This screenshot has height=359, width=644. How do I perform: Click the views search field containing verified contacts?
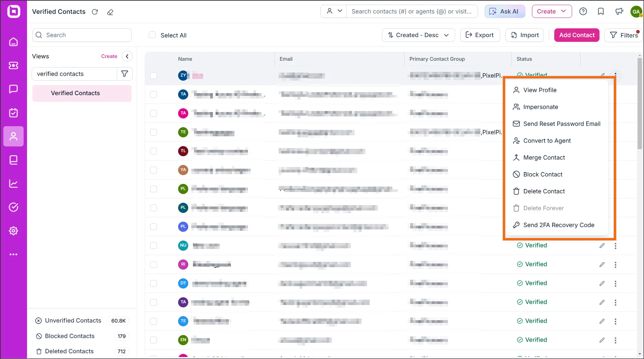point(74,74)
